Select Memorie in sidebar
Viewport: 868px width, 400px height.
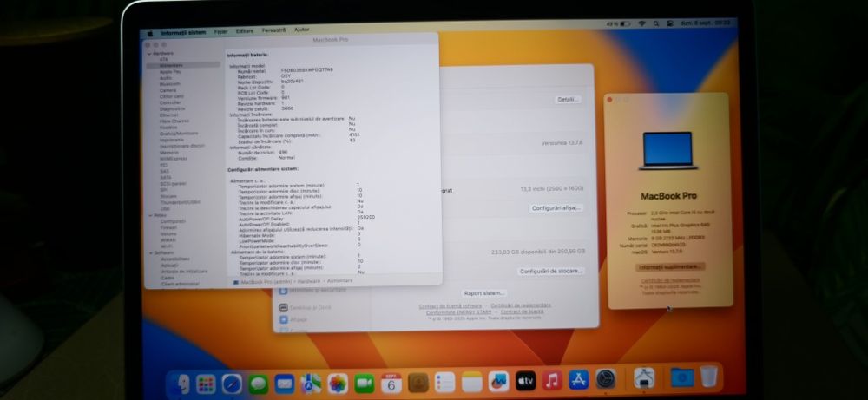click(169, 152)
